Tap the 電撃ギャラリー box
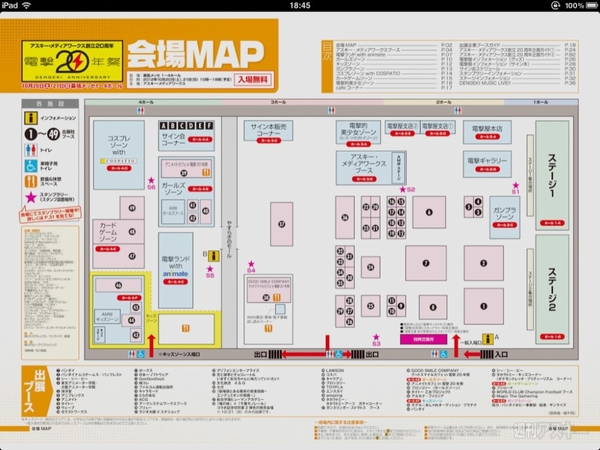 tap(487, 164)
